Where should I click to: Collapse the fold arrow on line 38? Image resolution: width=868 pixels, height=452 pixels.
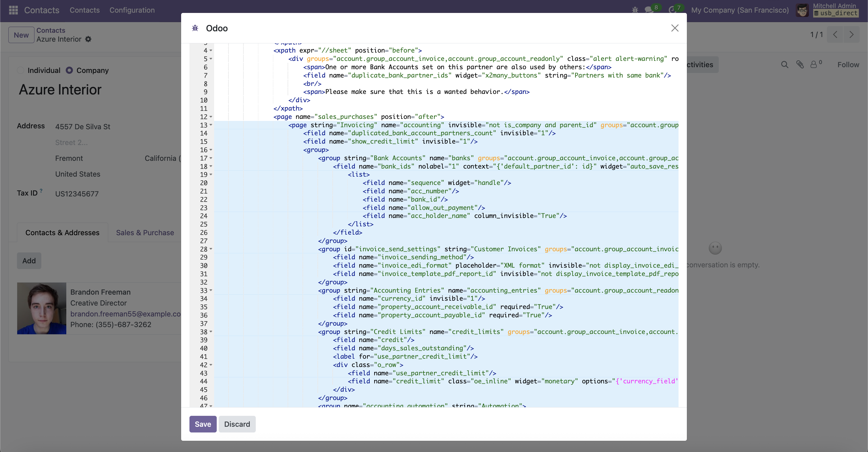(x=211, y=332)
